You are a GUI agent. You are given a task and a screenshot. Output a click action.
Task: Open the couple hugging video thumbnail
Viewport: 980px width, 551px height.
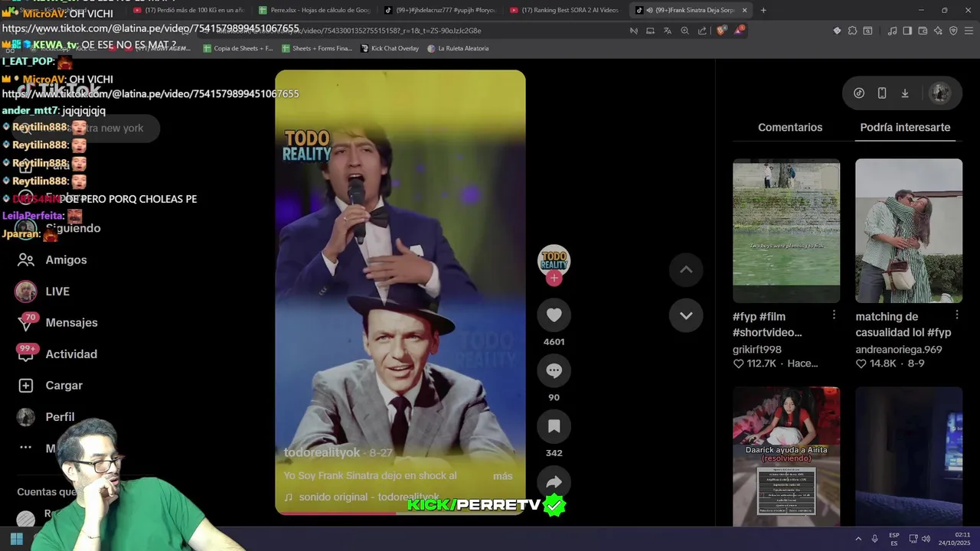tap(909, 230)
